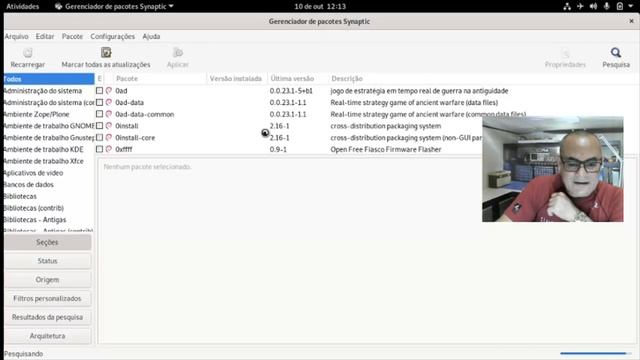The height and width of the screenshot is (360, 640).
Task: Toggle the status checkbox for 0ad
Action: point(99,91)
